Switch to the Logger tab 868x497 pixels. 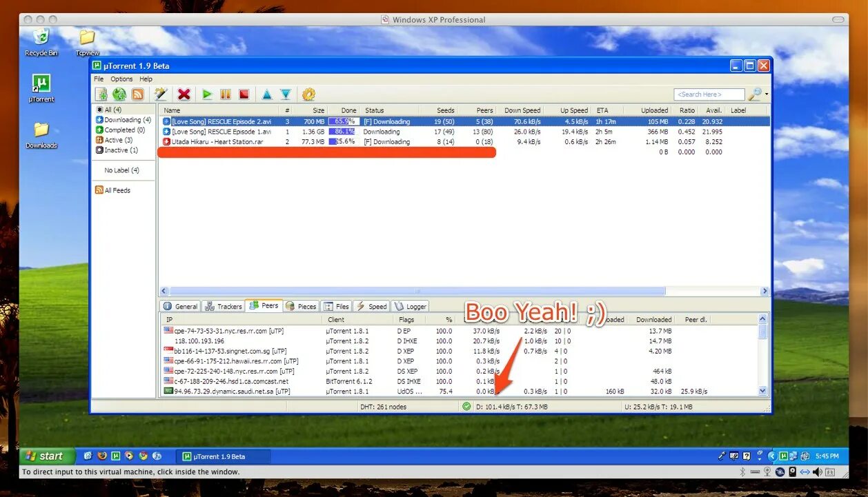coord(411,306)
